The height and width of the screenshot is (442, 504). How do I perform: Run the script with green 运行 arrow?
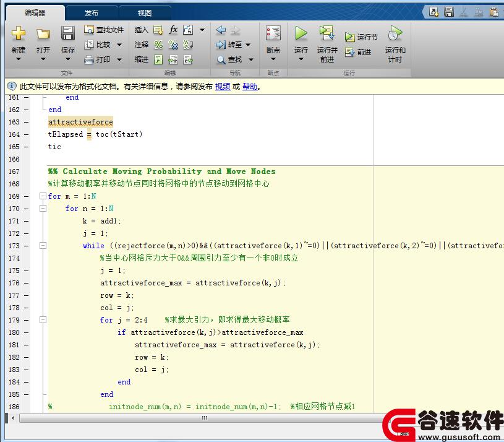tap(301, 33)
